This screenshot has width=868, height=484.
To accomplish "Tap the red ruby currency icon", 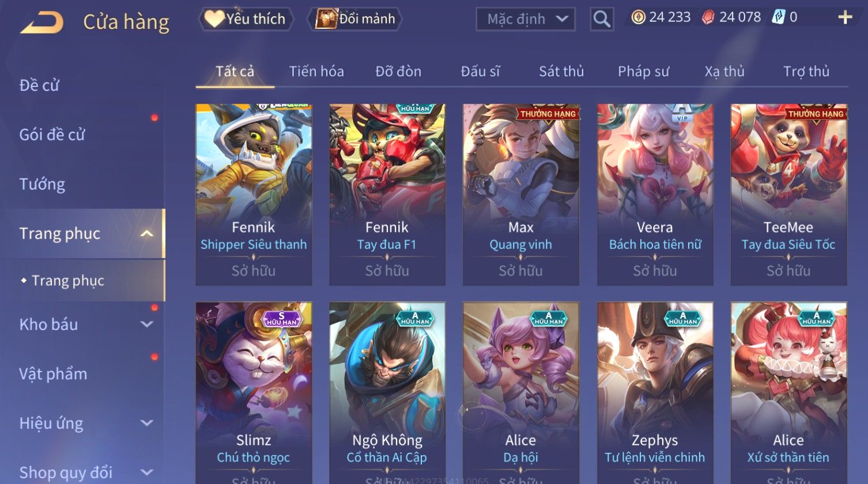I will point(708,17).
